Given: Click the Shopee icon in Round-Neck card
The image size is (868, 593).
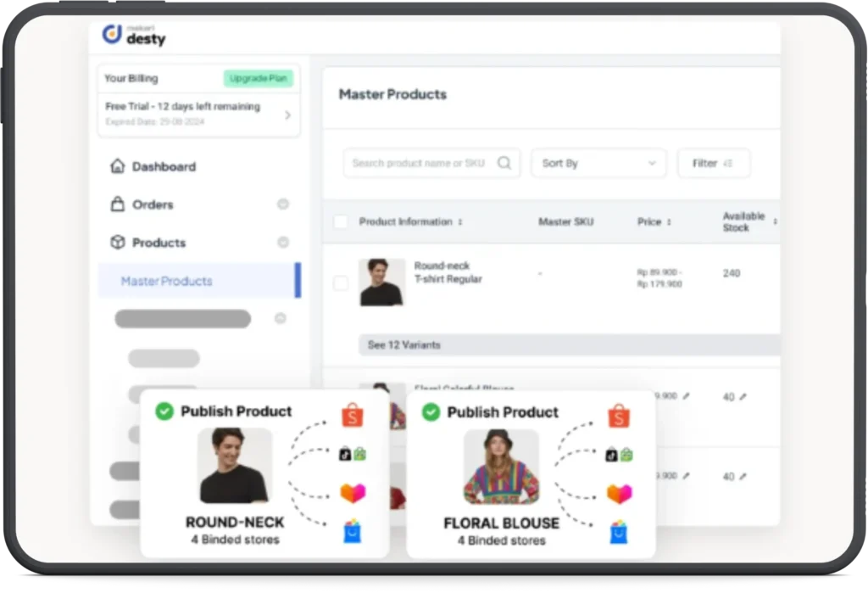Looking at the screenshot, I should (x=352, y=416).
